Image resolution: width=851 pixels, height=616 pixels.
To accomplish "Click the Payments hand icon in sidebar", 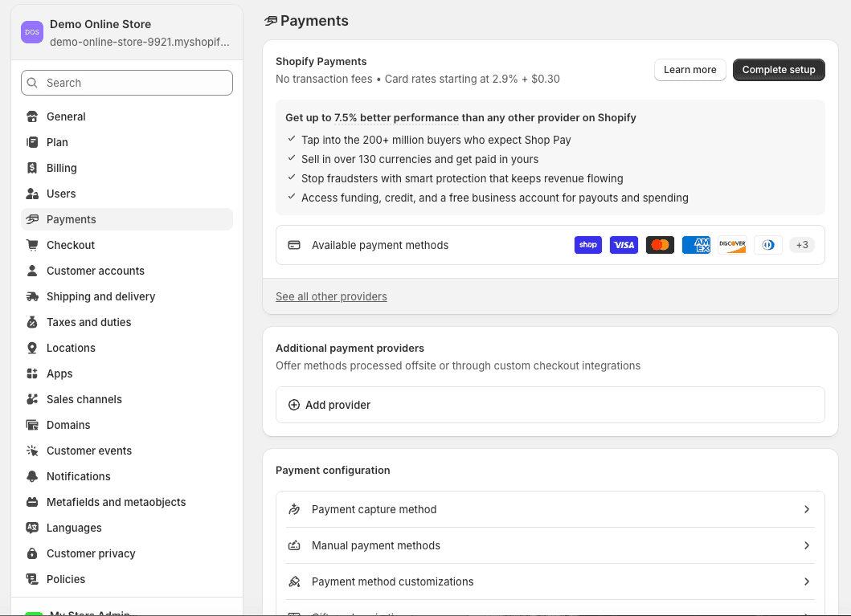I will coord(32,219).
